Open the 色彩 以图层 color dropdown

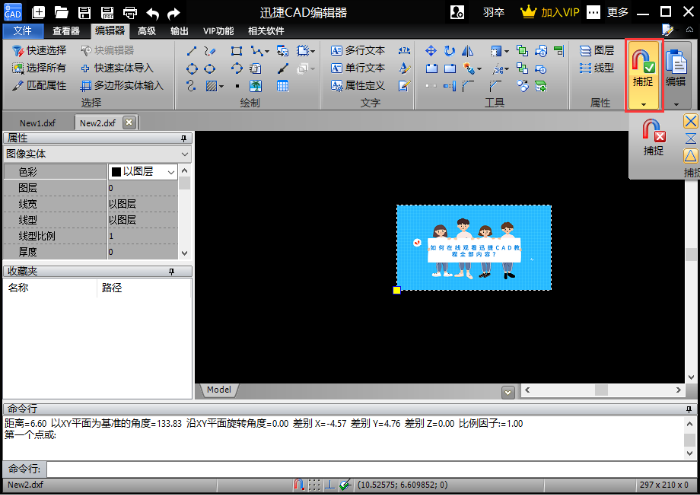(171, 172)
